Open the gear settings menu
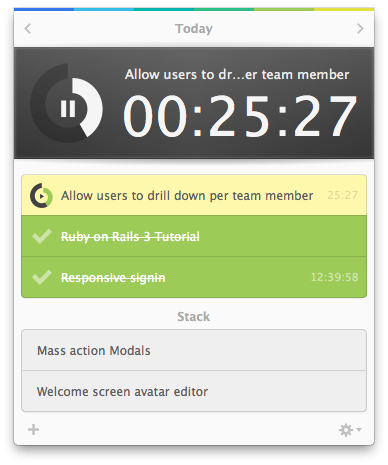Screen dimensions: 388x465 point(350,430)
